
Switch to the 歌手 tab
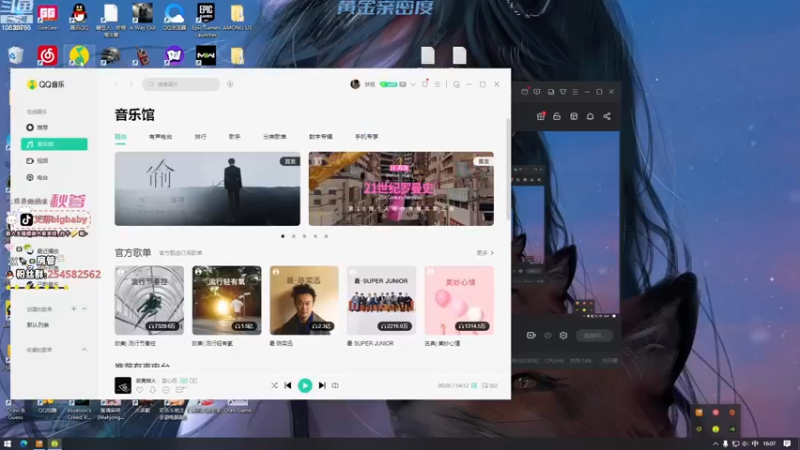click(x=235, y=137)
